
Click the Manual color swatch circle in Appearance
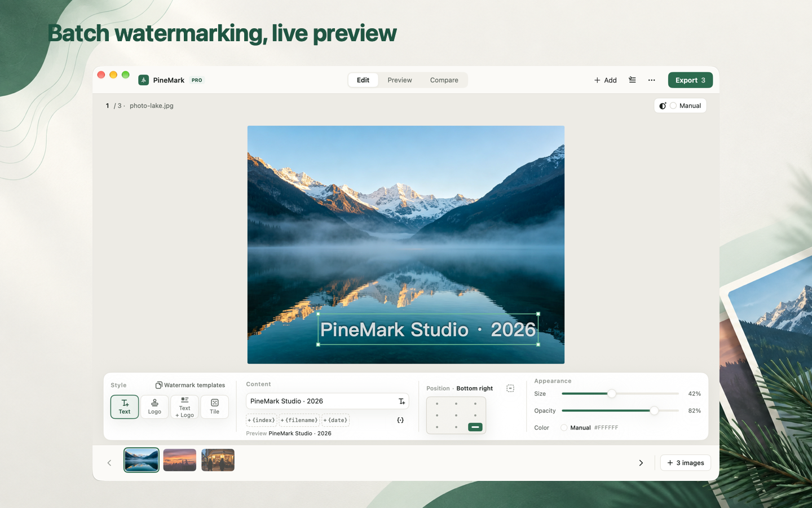(564, 428)
